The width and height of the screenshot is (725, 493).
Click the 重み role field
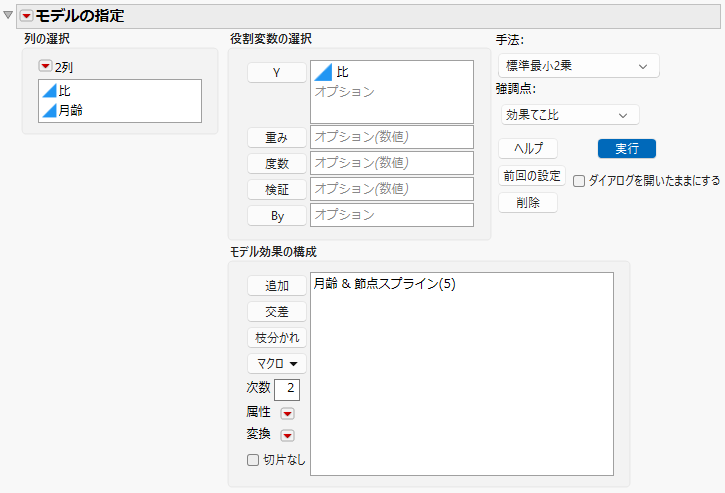pyautogui.click(x=392, y=137)
